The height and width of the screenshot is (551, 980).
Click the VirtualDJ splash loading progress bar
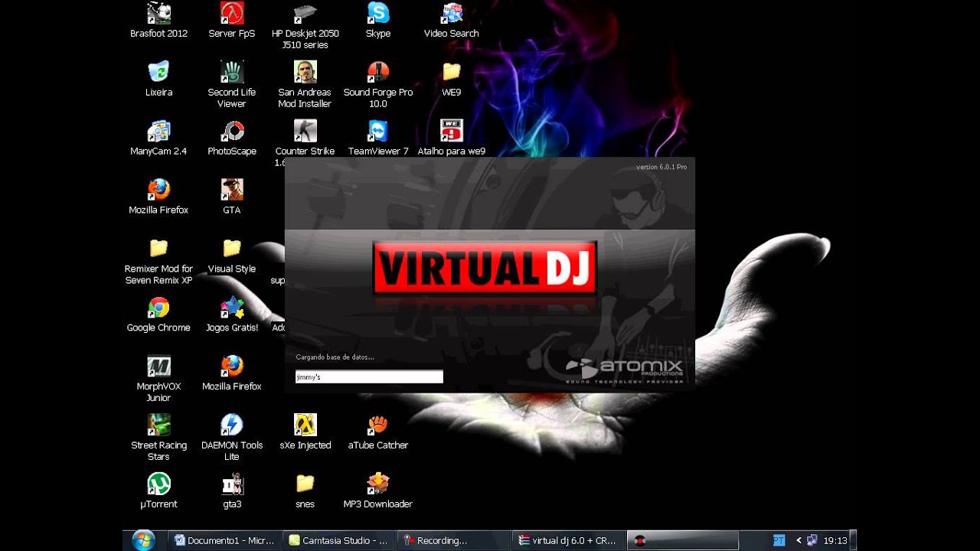coord(369,377)
